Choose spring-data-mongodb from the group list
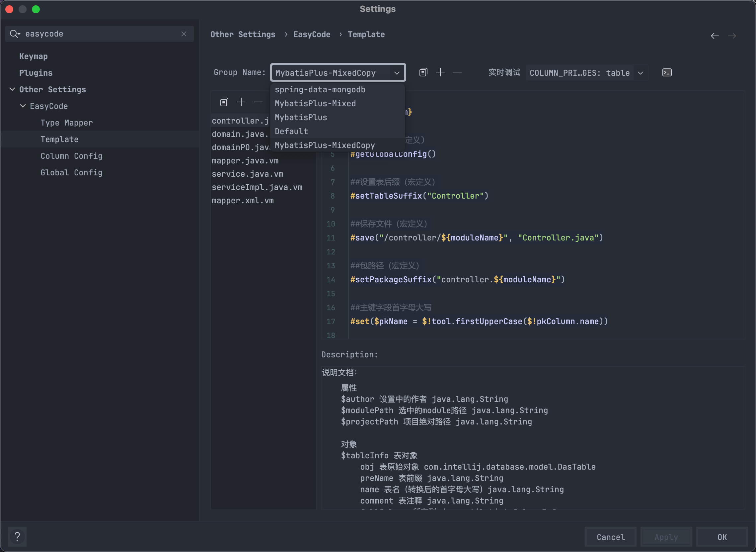The width and height of the screenshot is (756, 552). tap(338, 90)
